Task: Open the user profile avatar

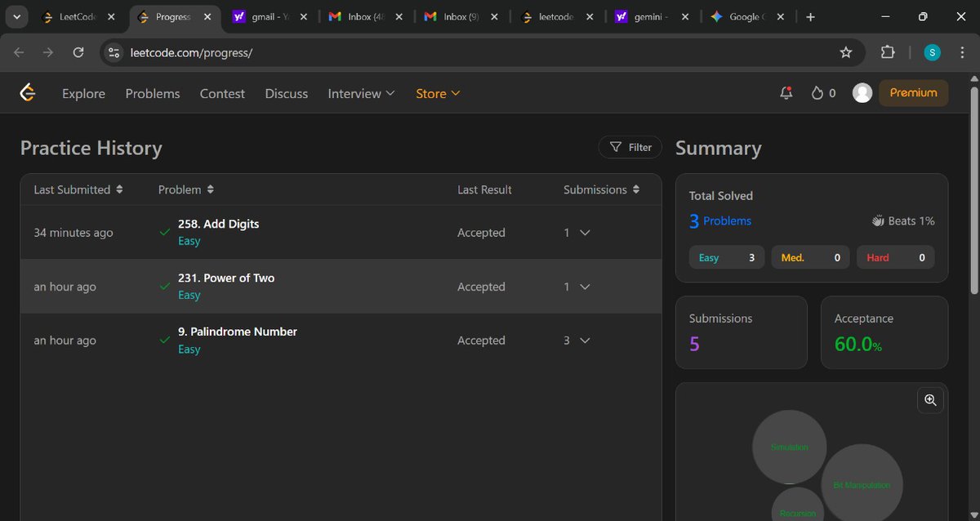Action: tap(862, 93)
